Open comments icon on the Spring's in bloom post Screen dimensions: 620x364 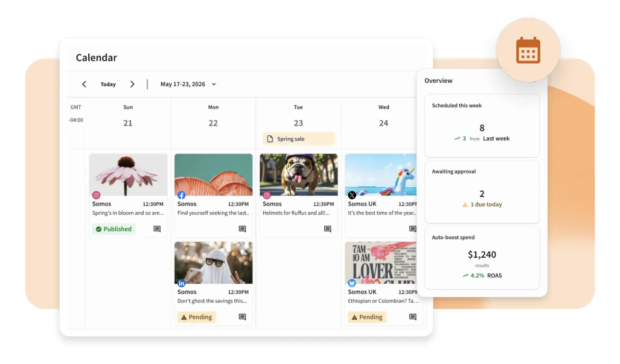[157, 229]
